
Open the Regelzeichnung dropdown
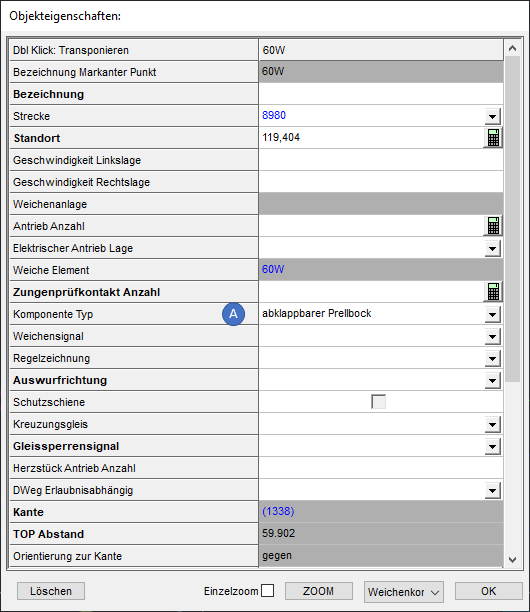coord(493,358)
